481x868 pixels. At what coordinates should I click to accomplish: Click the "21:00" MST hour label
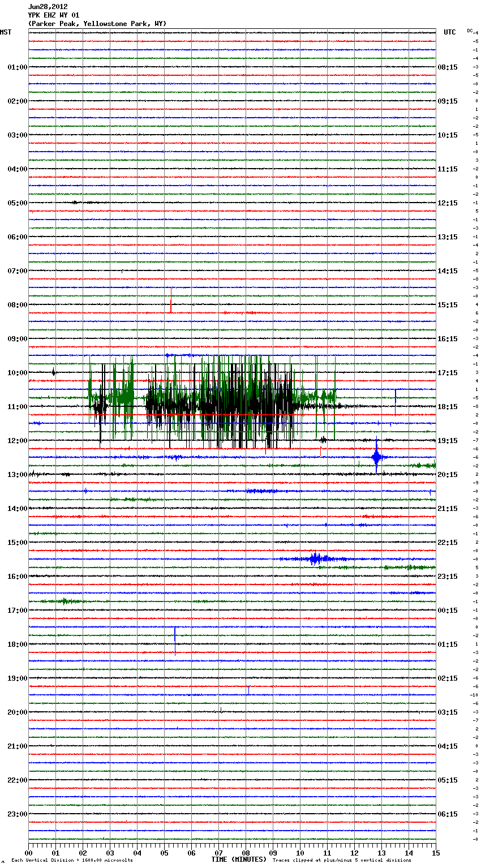coord(18,746)
